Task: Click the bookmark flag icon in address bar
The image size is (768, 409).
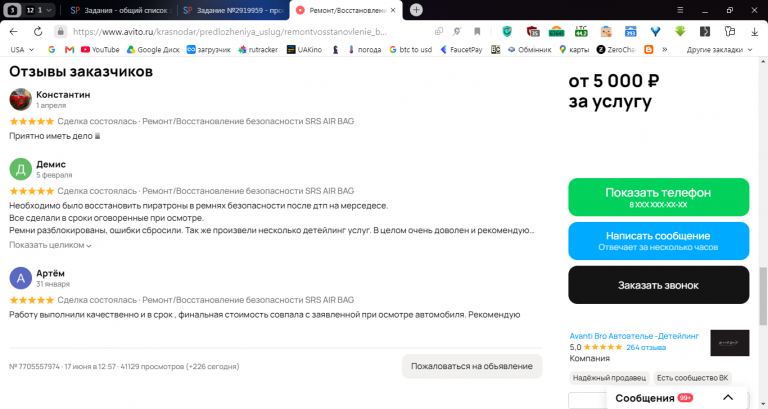Action: [x=477, y=31]
